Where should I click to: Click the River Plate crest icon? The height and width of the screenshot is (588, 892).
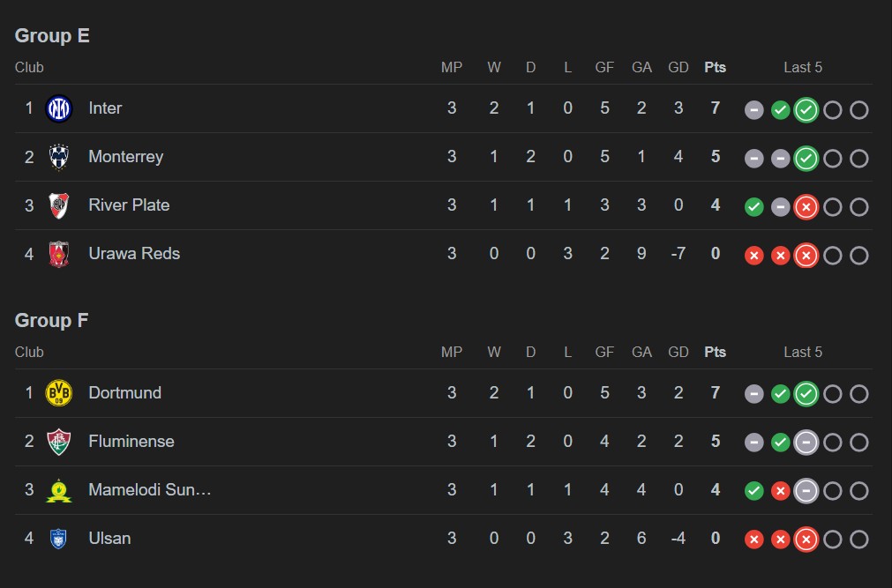58,205
